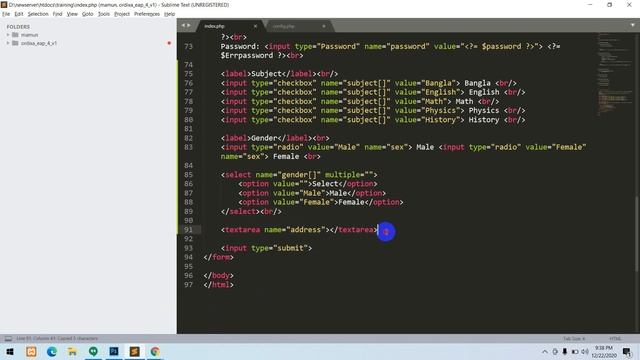Open the Selection menu

(x=38, y=14)
